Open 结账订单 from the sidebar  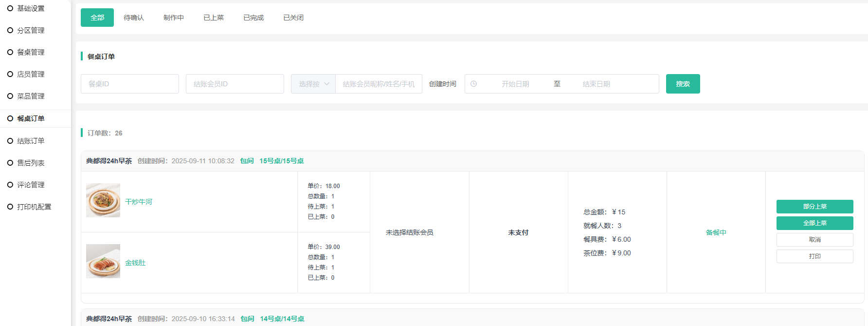tap(31, 141)
